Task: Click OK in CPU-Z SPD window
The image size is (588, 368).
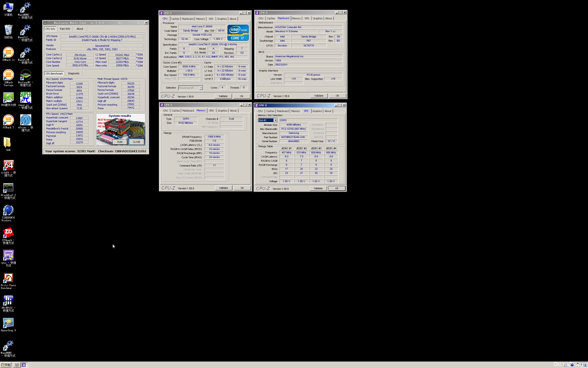Action: click(x=337, y=188)
